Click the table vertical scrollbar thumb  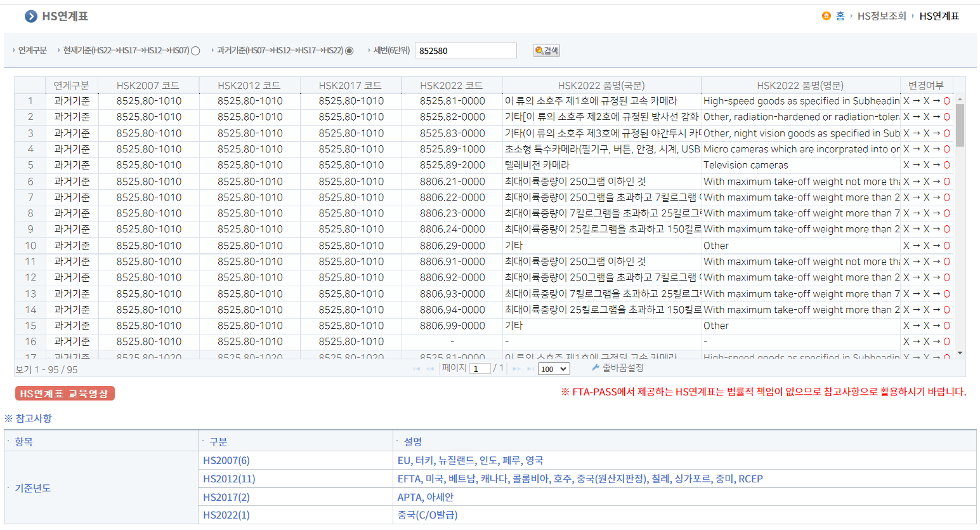click(x=960, y=125)
